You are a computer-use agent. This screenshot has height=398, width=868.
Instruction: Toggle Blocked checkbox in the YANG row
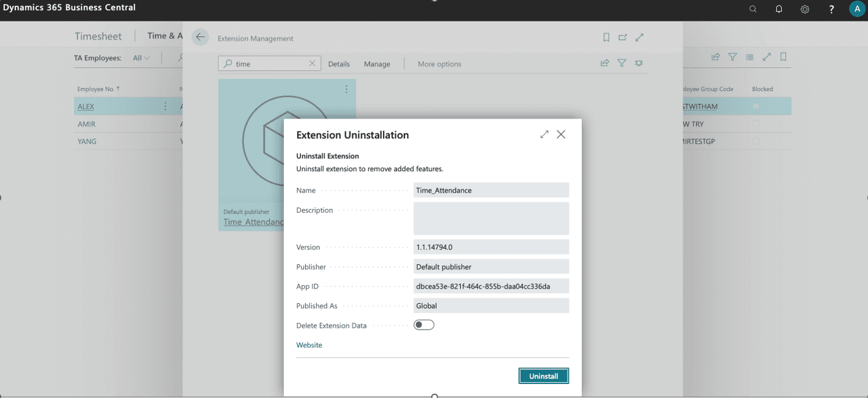click(756, 141)
